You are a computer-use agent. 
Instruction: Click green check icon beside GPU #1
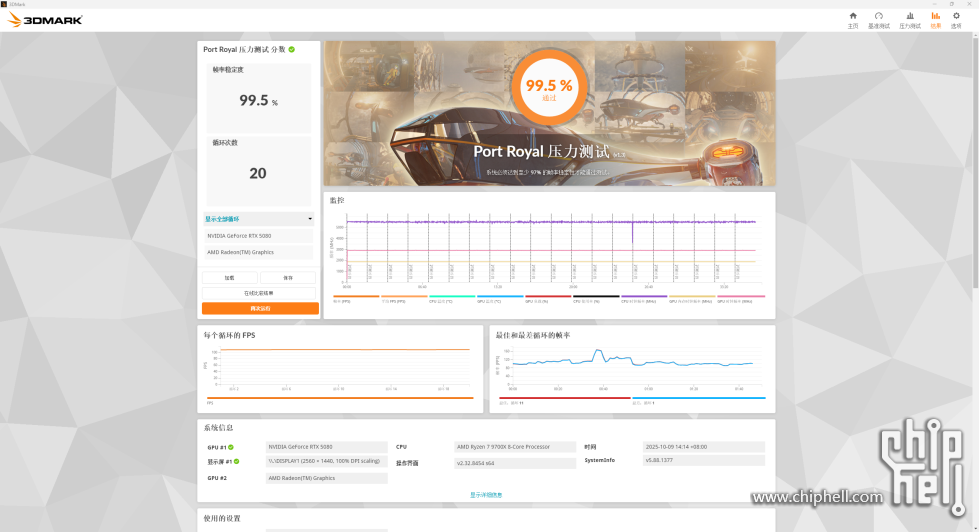pyautogui.click(x=231, y=447)
